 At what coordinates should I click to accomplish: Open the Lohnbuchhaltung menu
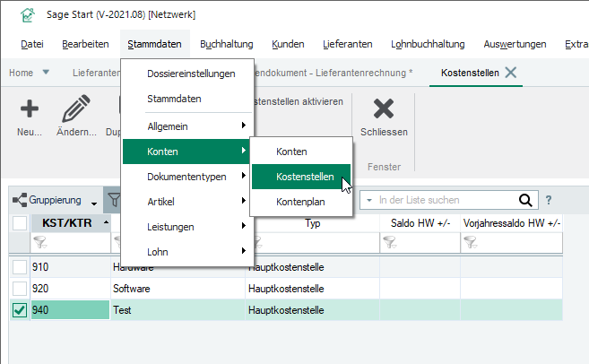(428, 44)
